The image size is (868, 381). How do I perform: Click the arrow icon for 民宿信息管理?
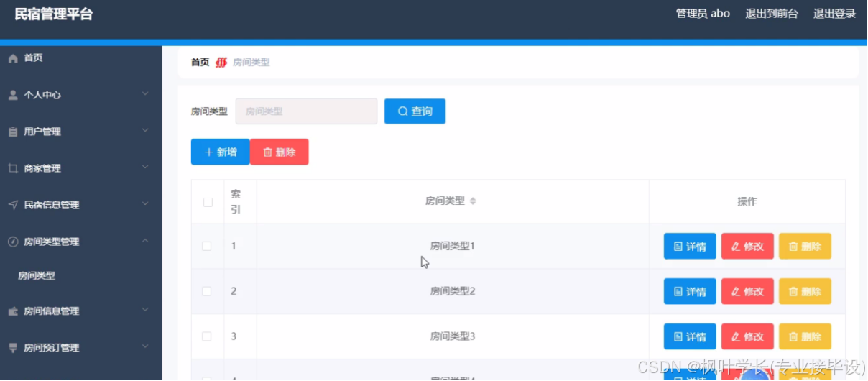[13, 205]
